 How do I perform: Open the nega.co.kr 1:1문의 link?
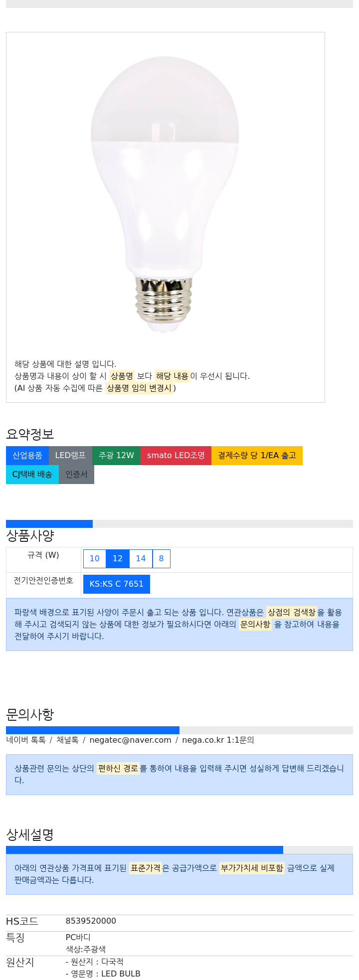click(218, 740)
